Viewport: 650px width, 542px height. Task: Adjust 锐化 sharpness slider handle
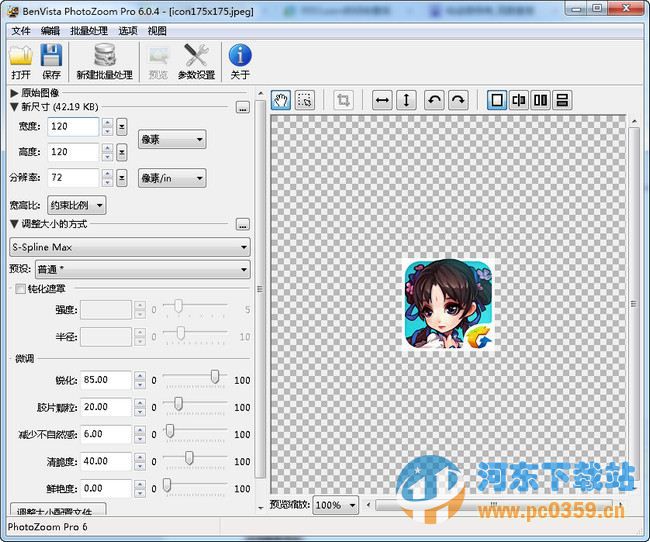(215, 377)
